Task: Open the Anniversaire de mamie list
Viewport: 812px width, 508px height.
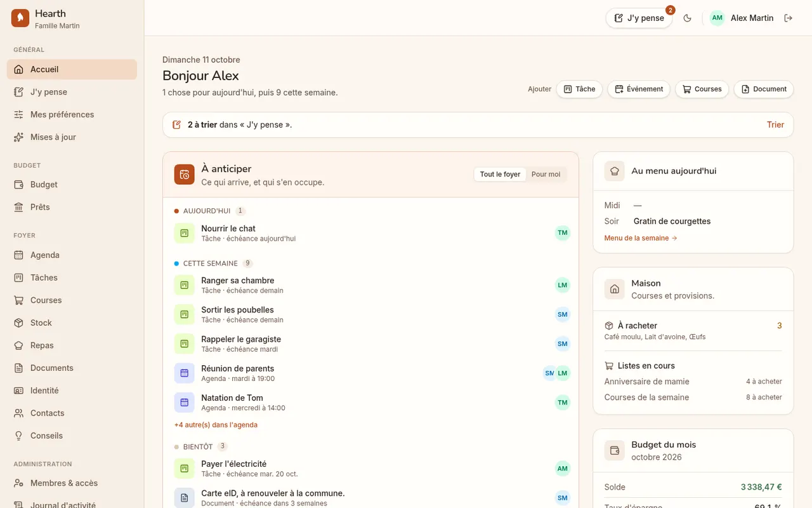Action: coord(693,382)
